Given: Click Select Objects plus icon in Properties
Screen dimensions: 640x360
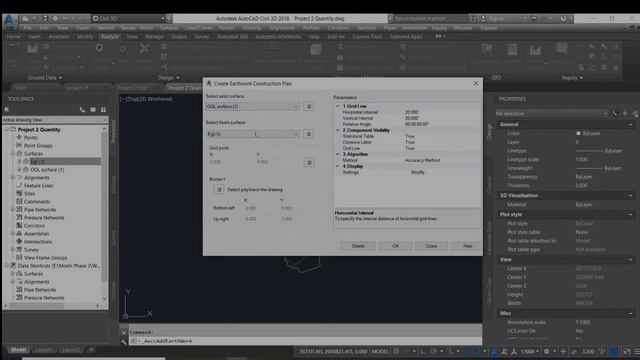Looking at the screenshot, I should pos(625,113).
